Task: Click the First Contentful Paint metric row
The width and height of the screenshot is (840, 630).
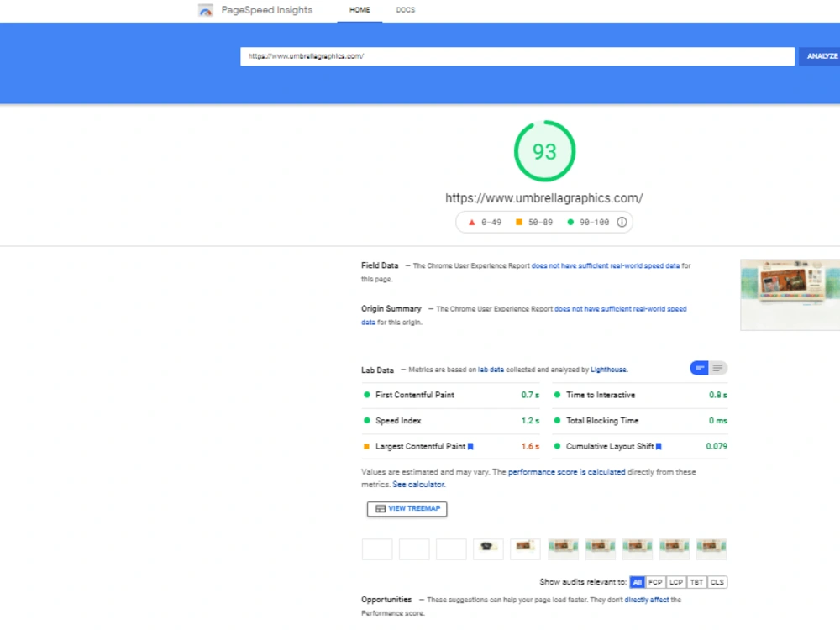Action: pos(450,395)
